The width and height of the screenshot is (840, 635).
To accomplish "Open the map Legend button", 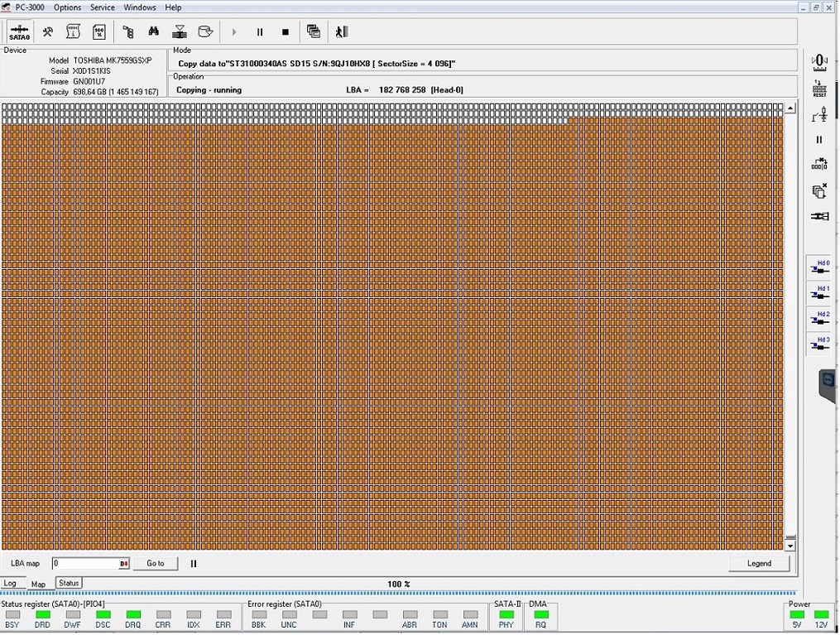I will click(x=759, y=564).
